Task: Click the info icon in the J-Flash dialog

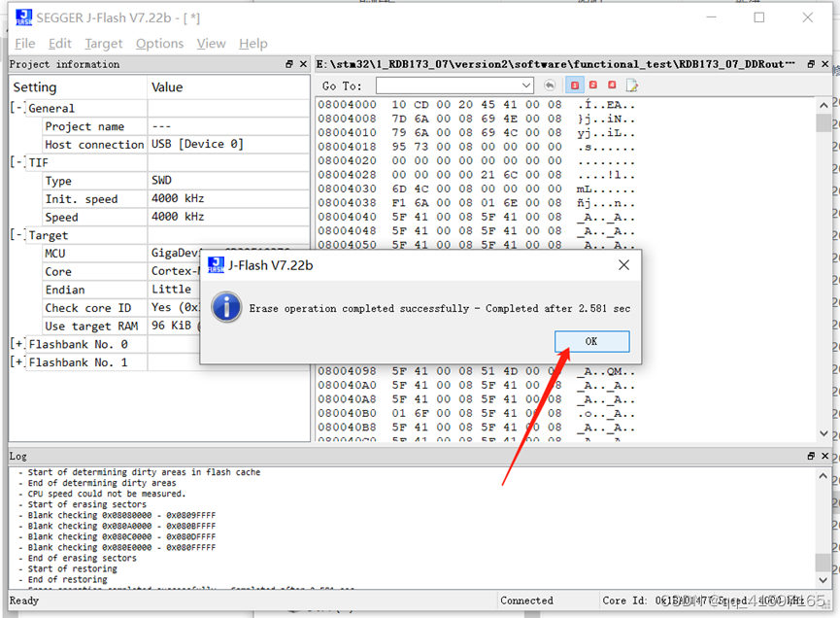Action: pyautogui.click(x=225, y=308)
